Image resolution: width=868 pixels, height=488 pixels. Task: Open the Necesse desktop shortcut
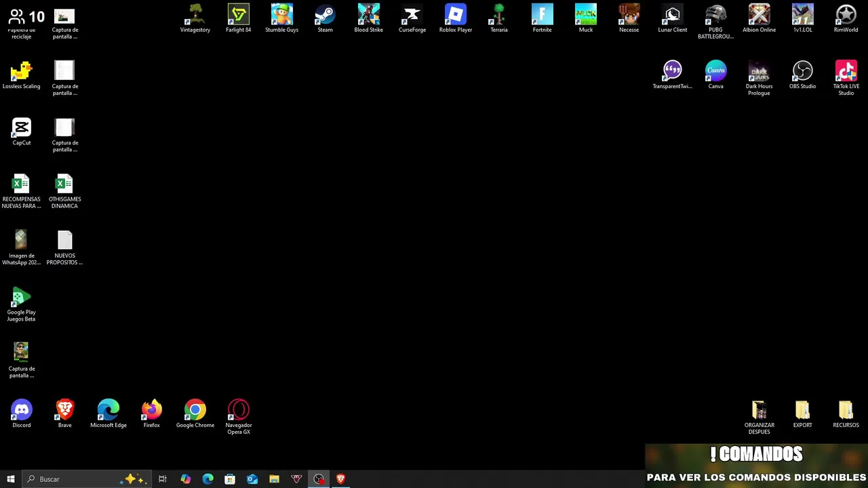pos(629,18)
